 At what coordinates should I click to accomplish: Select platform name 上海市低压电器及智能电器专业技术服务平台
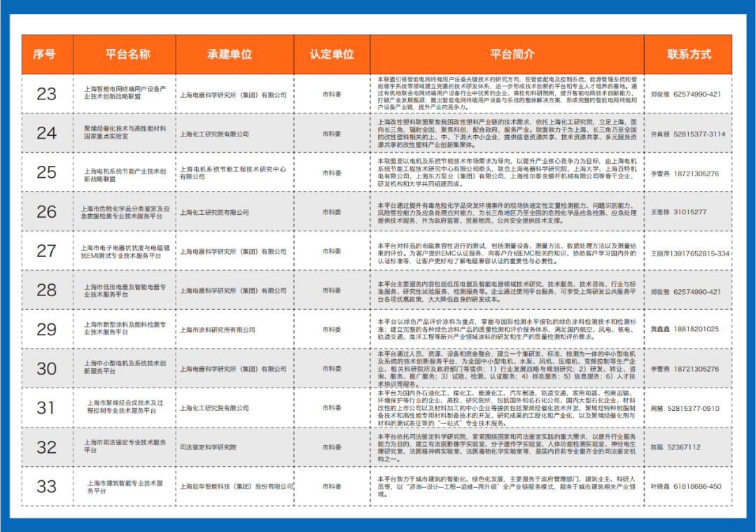(x=125, y=290)
